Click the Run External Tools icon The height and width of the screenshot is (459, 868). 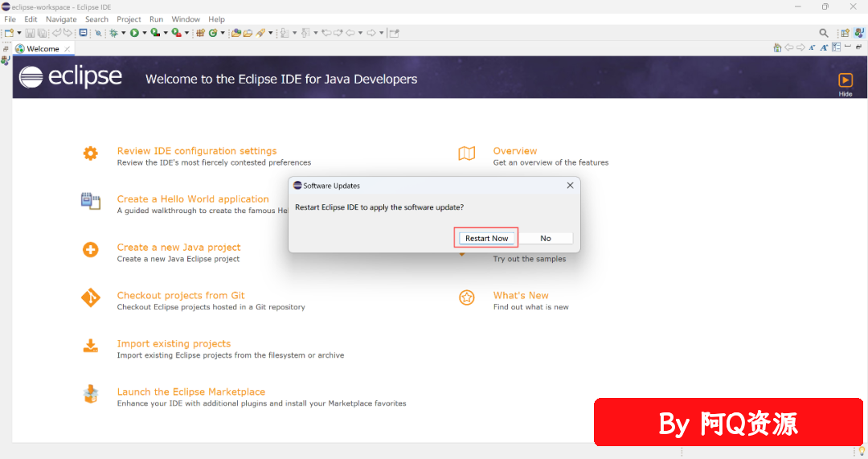pos(177,33)
